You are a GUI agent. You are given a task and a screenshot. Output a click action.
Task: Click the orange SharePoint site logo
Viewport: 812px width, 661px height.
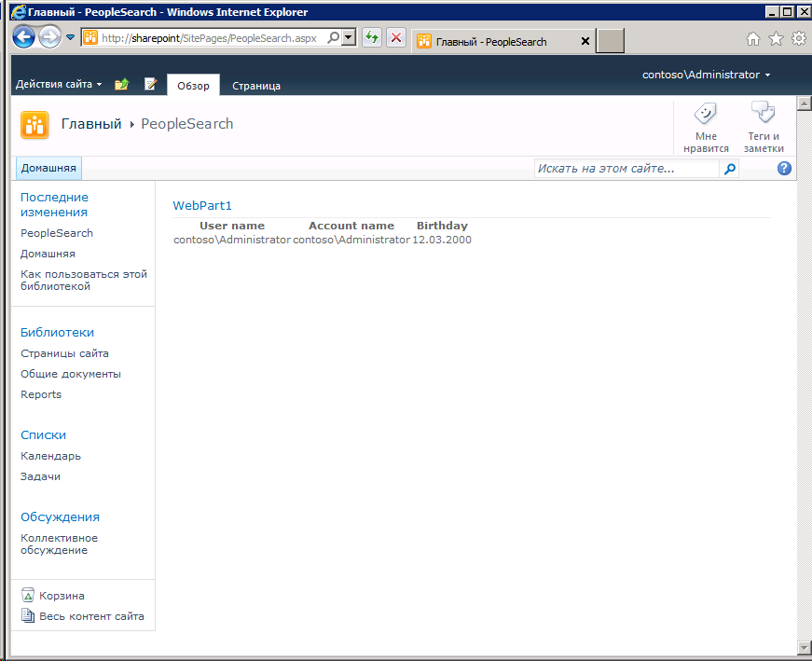[34, 125]
